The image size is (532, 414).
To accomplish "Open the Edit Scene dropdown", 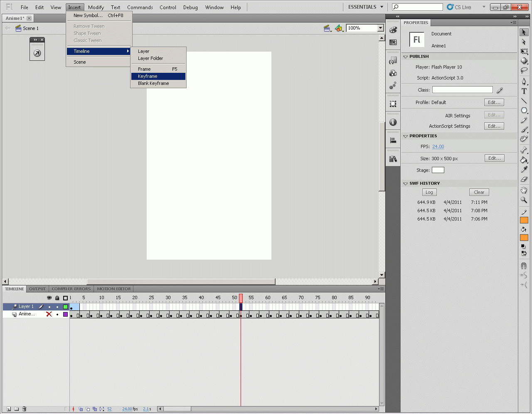I will pos(328,28).
